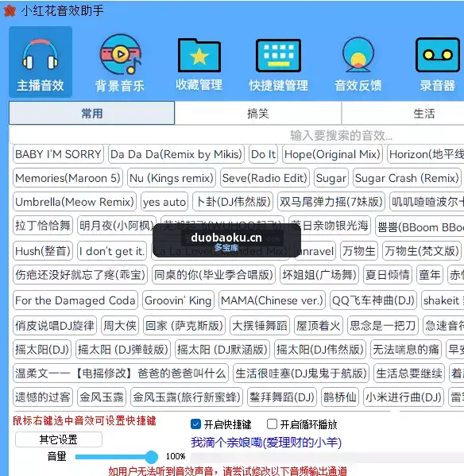The image size is (464, 476).
Task: Play For the Damaged Coda
Action: (75, 300)
